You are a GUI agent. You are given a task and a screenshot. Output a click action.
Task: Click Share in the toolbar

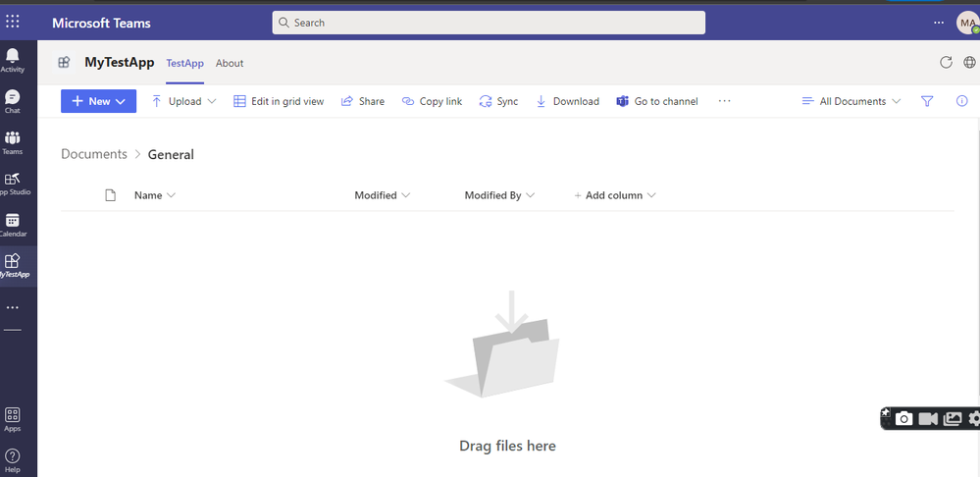click(363, 101)
